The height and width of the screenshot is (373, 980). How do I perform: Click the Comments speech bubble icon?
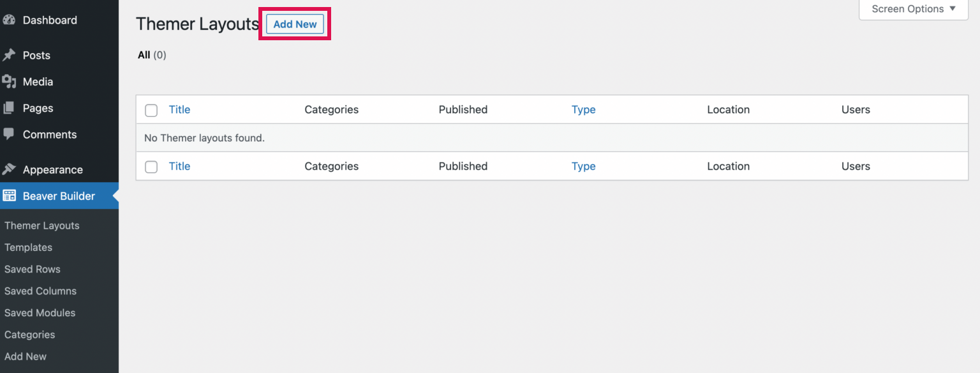point(9,134)
